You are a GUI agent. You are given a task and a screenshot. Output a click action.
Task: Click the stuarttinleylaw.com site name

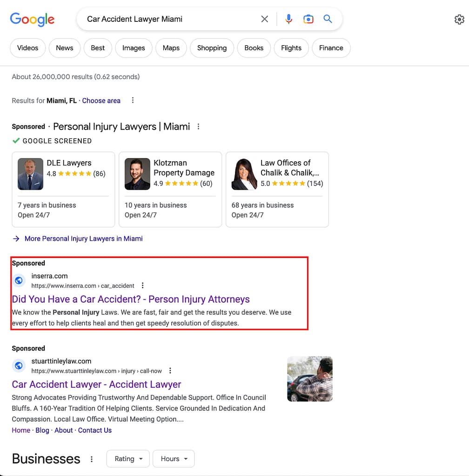61,361
